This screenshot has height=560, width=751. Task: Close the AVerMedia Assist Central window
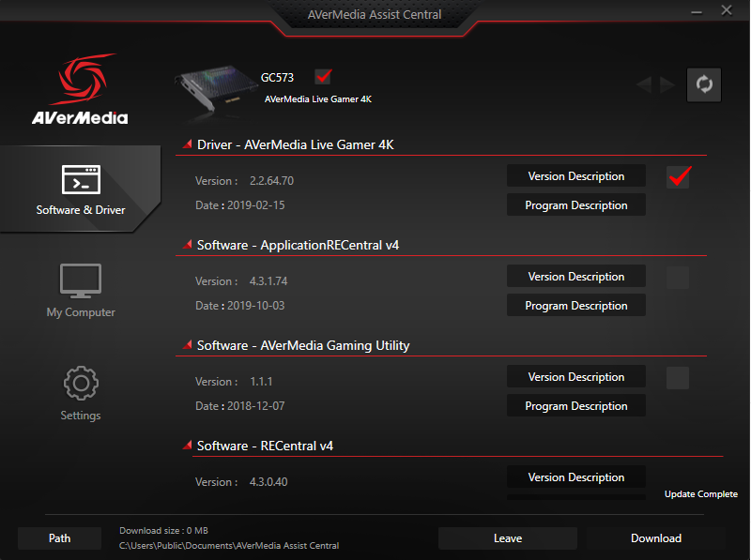pos(727,10)
